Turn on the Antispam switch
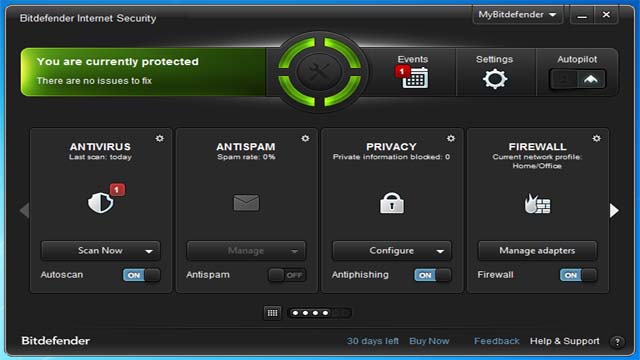Image resolution: width=640 pixels, height=360 pixels. pos(287,275)
